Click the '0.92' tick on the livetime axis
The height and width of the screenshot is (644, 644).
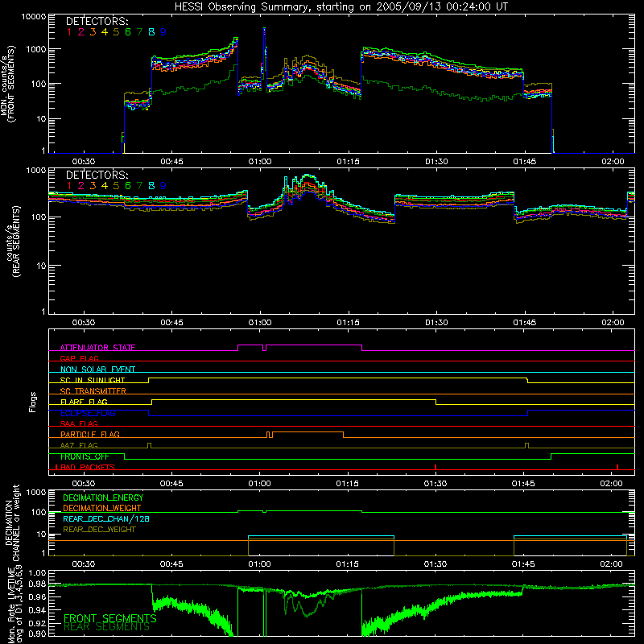coord(37,623)
